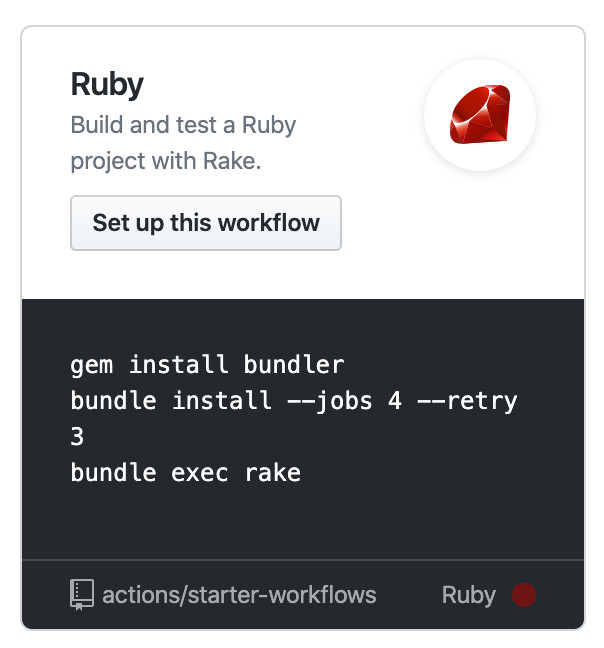Image resolution: width=604 pixels, height=648 pixels.
Task: Select the bold Ruby card heading
Action: click(107, 85)
